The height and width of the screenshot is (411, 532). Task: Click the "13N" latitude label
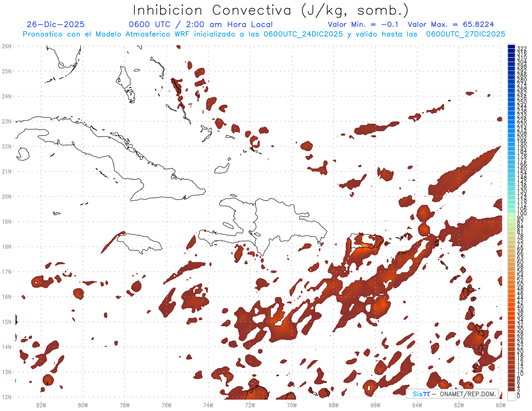[7, 372]
